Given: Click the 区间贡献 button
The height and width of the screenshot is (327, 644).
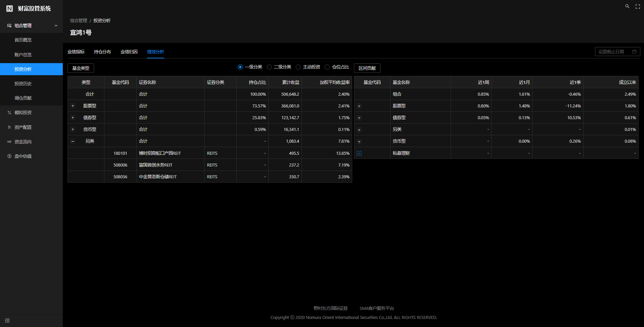Looking at the screenshot, I should point(367,68).
